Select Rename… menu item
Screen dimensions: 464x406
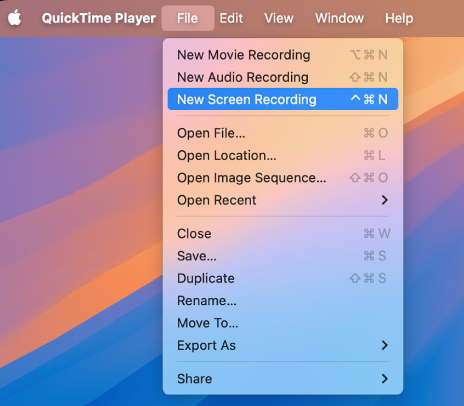coord(283,300)
